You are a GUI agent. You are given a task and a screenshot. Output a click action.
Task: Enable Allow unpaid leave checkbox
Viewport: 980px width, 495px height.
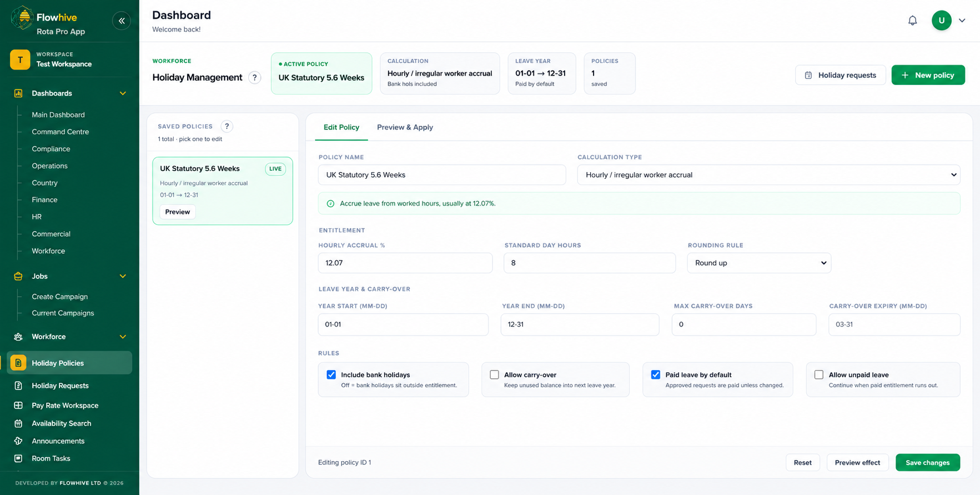819,374
